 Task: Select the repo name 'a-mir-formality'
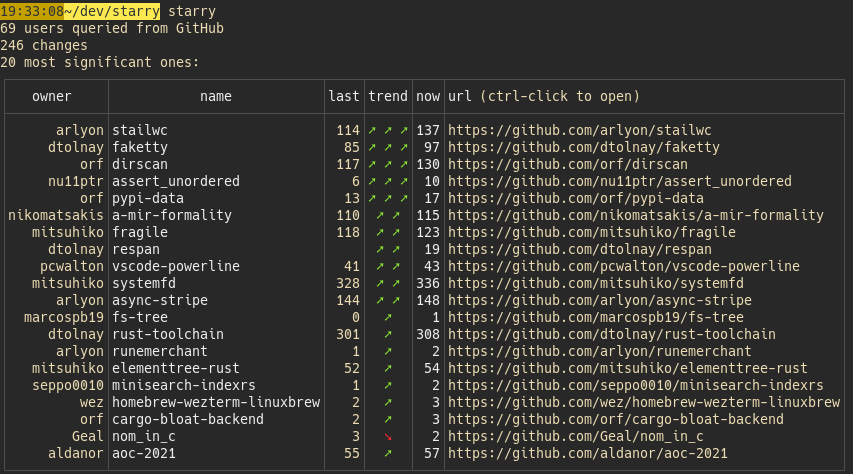tap(172, 216)
